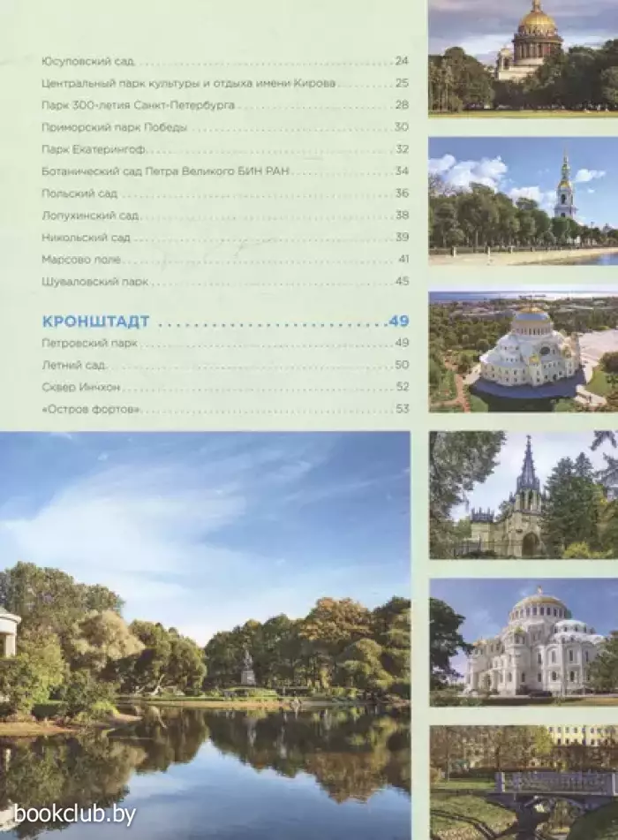This screenshot has height=840, width=618.
Task: Click page number 52
Action: pos(402,387)
